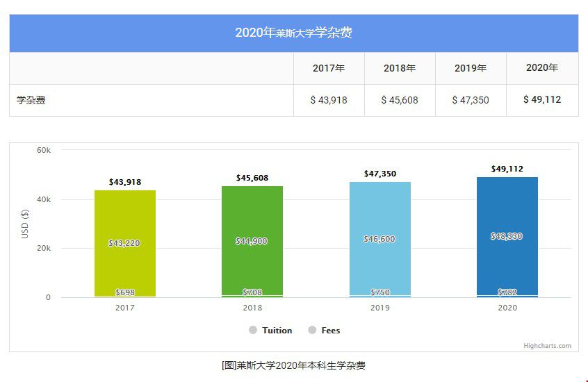
Task: Open the Highcharts.com credit link
Action: coord(547,346)
